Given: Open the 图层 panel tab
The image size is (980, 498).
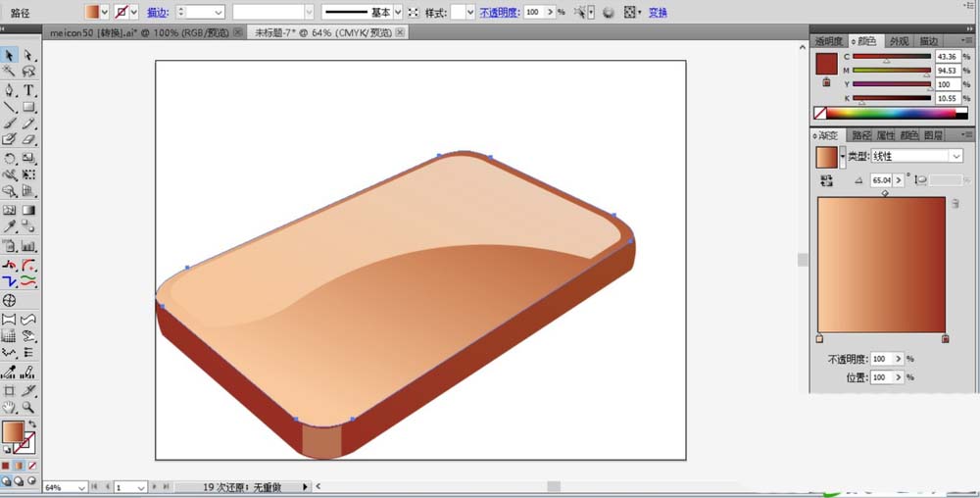Looking at the screenshot, I should tap(933, 135).
